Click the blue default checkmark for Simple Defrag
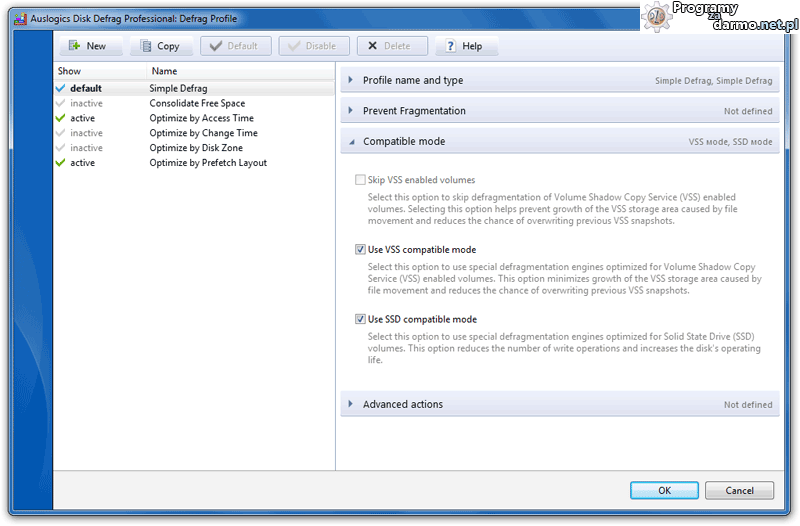 [61, 89]
